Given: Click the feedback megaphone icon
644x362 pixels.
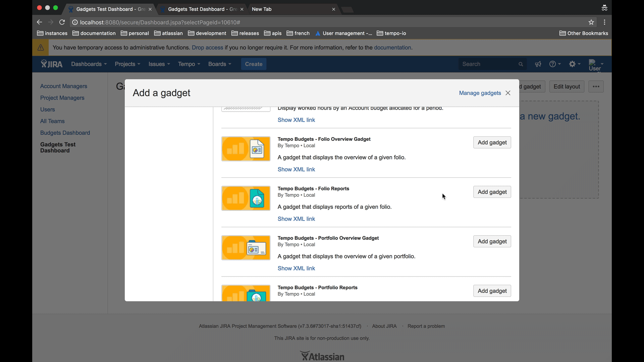Looking at the screenshot, I should coord(538,64).
